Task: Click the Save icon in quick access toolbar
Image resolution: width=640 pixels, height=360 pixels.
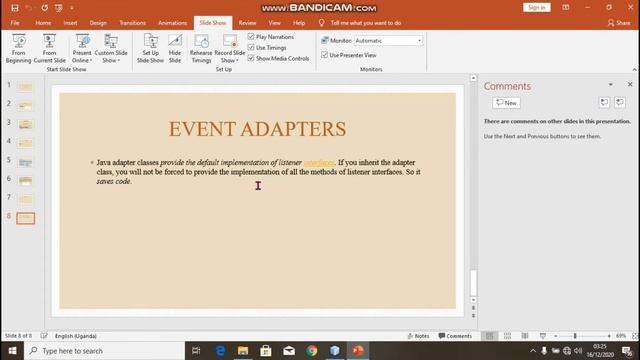Action: [15, 8]
